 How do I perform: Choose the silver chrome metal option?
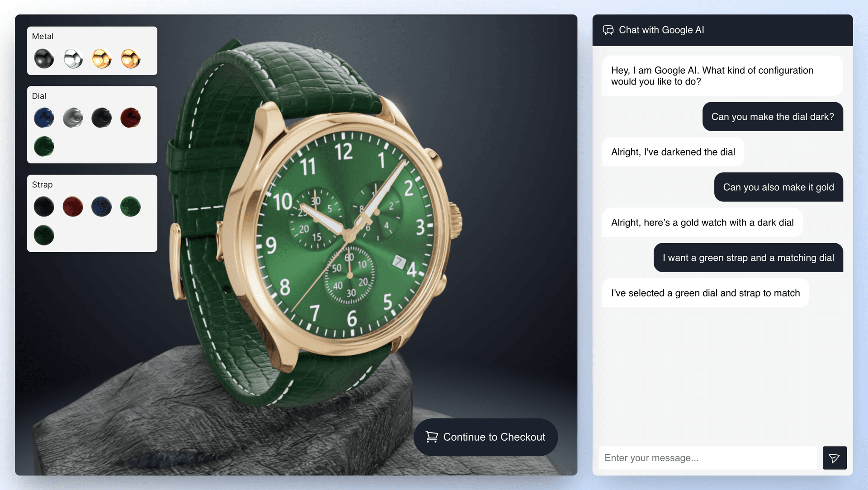[73, 59]
